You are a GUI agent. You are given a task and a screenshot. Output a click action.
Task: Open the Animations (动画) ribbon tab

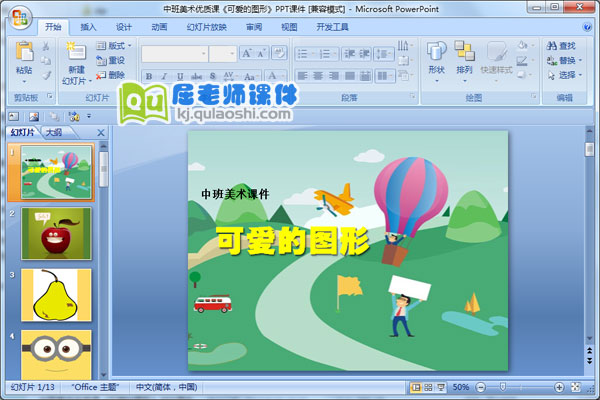pyautogui.click(x=159, y=27)
